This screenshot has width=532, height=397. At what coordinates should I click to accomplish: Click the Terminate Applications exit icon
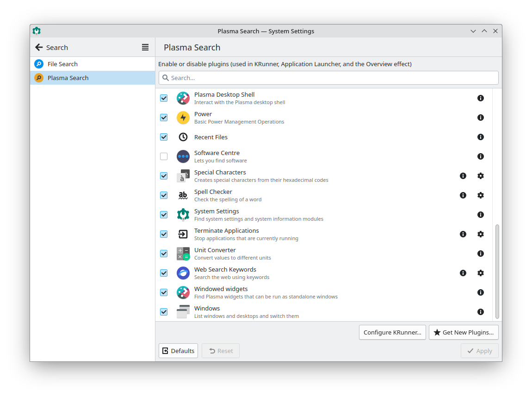point(183,234)
